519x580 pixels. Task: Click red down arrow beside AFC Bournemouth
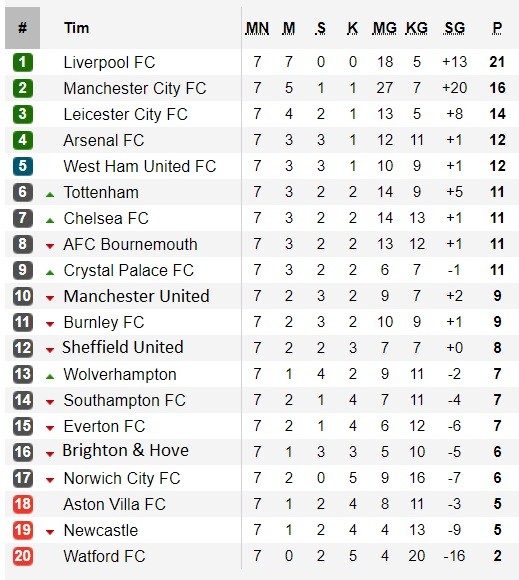50,246
